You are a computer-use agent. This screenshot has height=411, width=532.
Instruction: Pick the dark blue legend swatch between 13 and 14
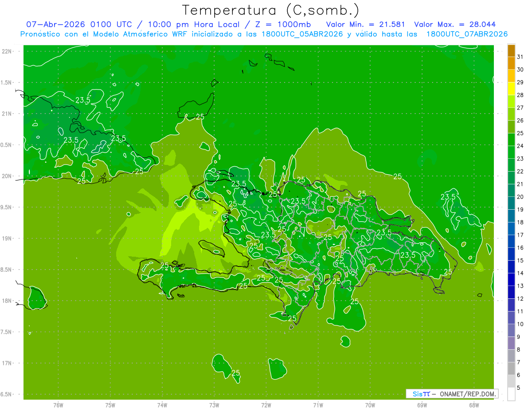(x=511, y=280)
